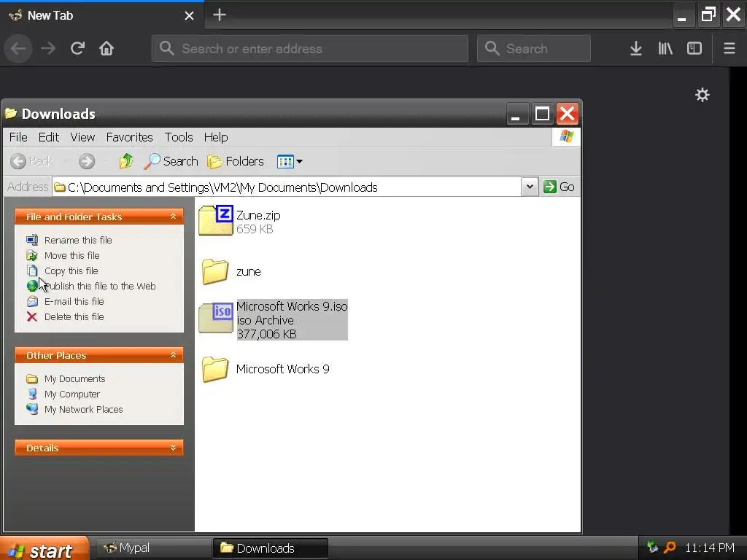Select the New Tab tab

coord(102,16)
